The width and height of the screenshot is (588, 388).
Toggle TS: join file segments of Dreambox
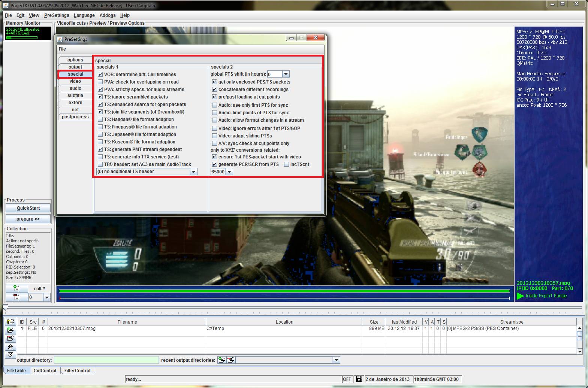(100, 112)
